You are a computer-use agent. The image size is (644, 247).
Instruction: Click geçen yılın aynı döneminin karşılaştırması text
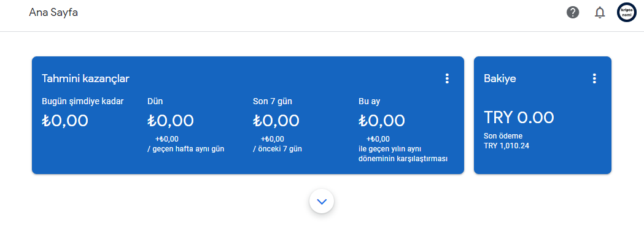click(403, 154)
